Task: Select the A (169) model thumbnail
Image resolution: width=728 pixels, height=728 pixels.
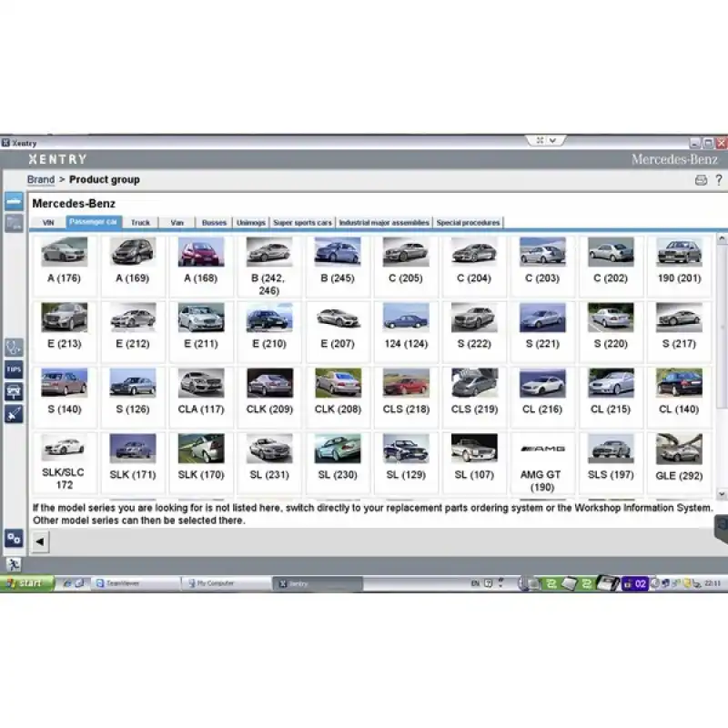Action: (x=132, y=252)
